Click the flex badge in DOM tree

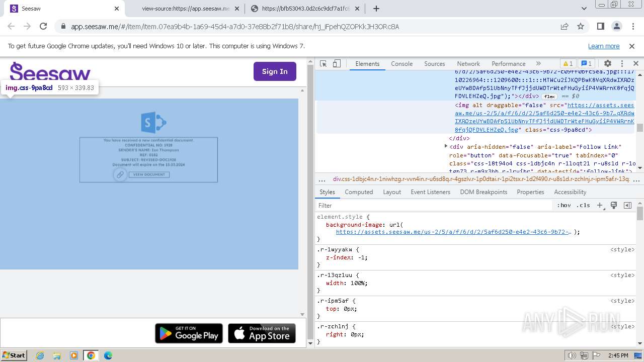pyautogui.click(x=549, y=96)
